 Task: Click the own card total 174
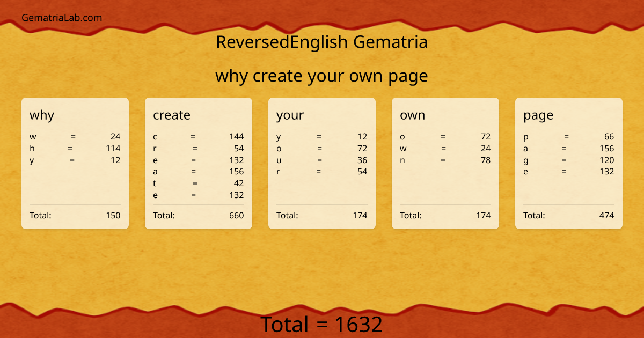484,216
